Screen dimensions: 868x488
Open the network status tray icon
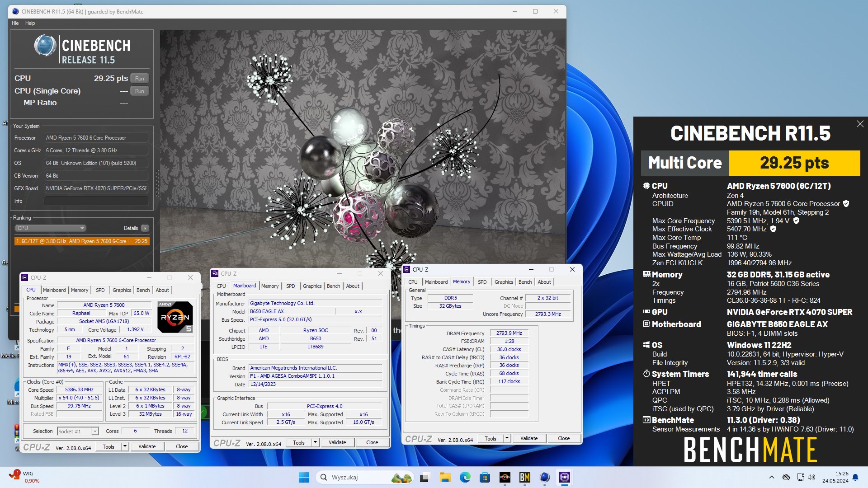click(x=800, y=477)
